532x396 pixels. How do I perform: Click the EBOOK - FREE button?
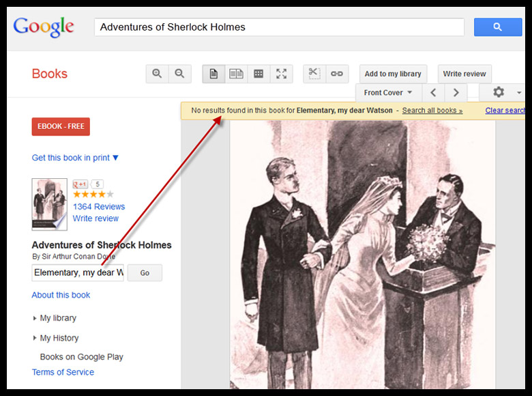pyautogui.click(x=61, y=126)
